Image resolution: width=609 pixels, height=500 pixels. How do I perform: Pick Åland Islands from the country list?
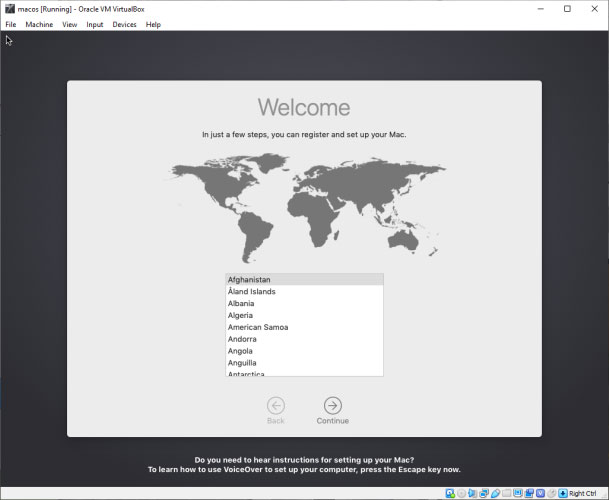coord(251,291)
